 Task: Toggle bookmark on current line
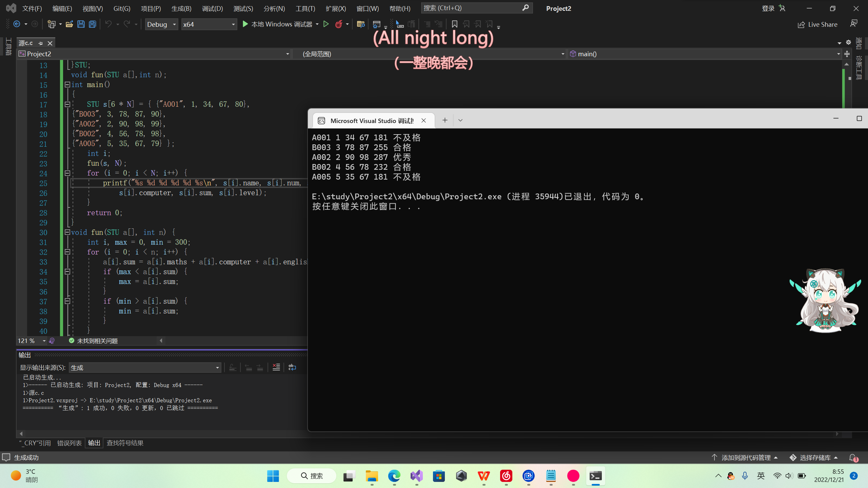pos(455,24)
